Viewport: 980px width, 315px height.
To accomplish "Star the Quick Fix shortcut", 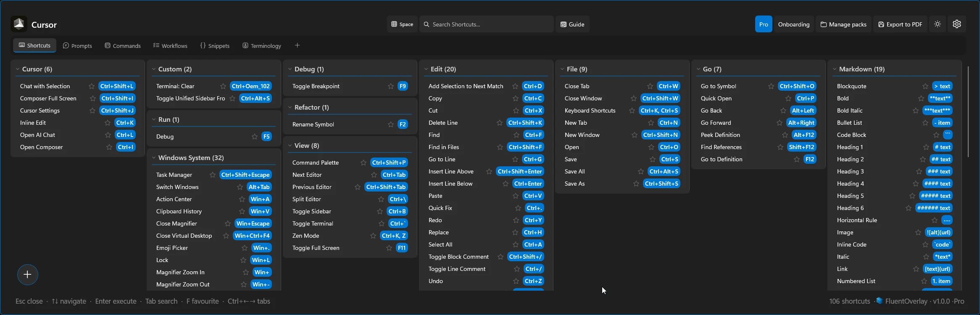I will (x=518, y=208).
